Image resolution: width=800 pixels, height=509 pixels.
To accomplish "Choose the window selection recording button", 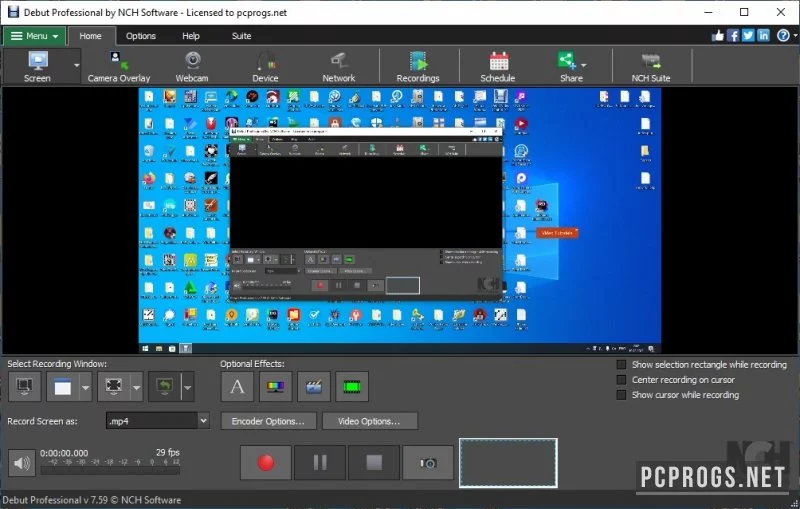I will (62, 387).
